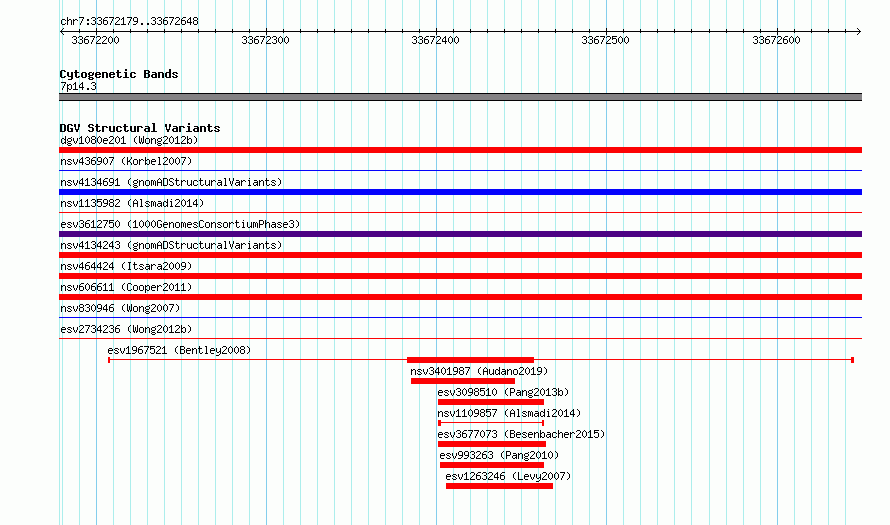This screenshot has height=525, width=890.
Task: Click the right arrow of the ruler
Action: 858,31
